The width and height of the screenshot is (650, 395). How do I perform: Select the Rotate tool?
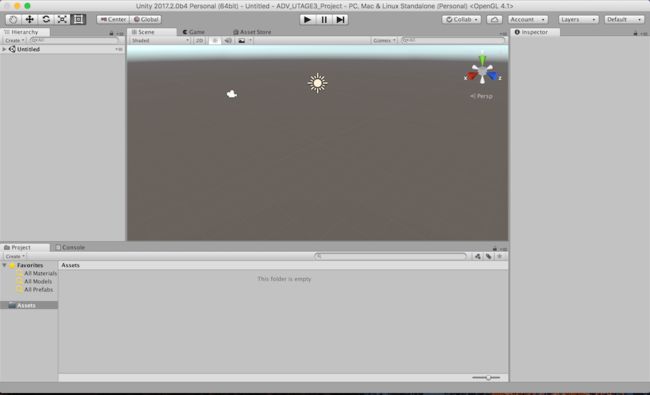coord(46,19)
